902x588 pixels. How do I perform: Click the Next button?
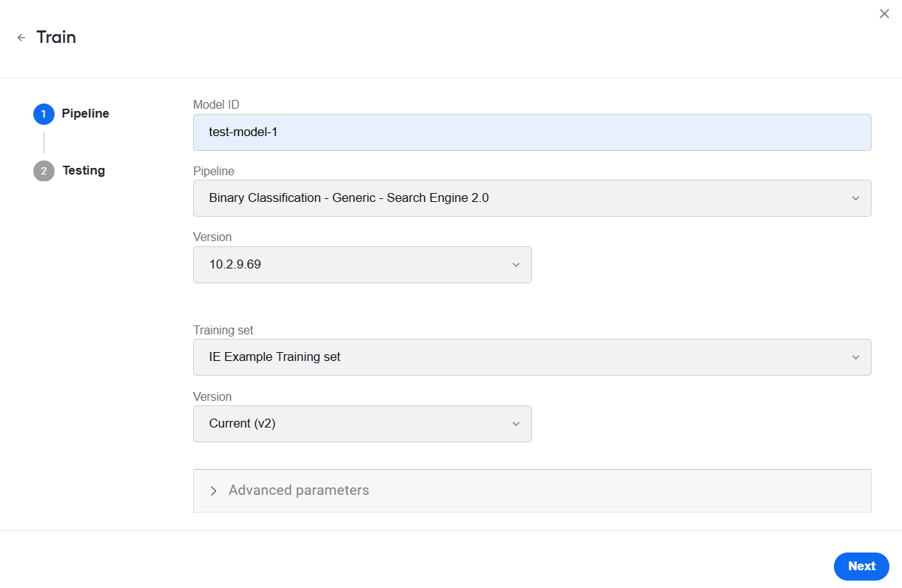pos(861,566)
